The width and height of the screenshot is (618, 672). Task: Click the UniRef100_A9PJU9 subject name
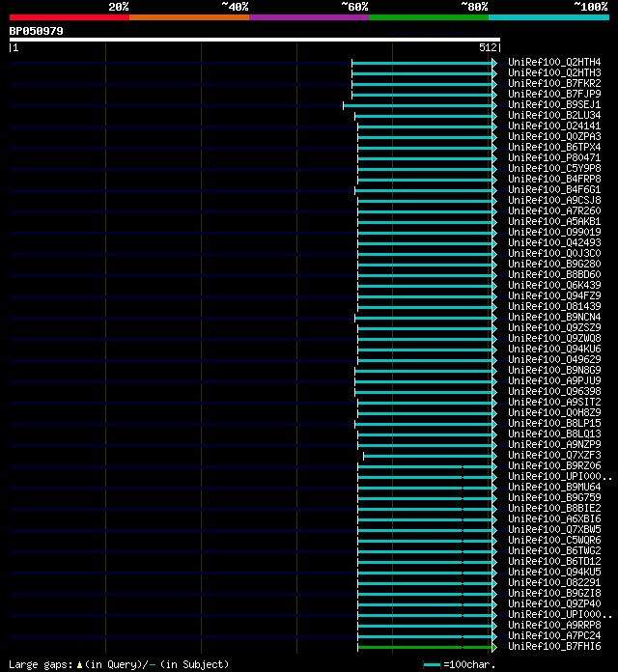click(x=554, y=380)
